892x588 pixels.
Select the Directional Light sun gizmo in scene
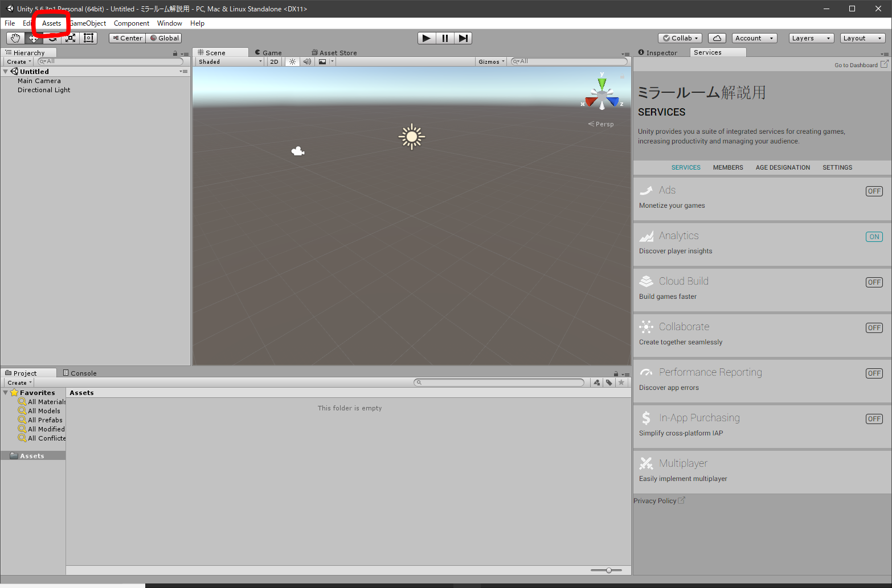412,137
